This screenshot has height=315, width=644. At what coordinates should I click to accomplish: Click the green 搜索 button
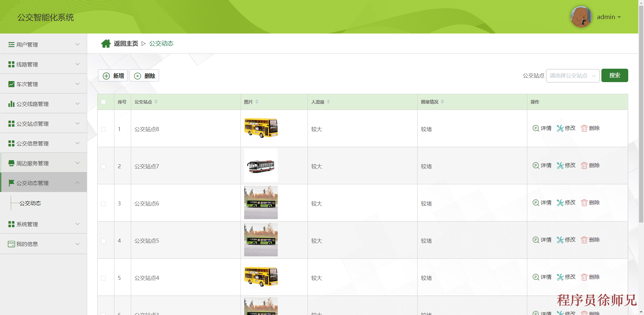[x=614, y=75]
